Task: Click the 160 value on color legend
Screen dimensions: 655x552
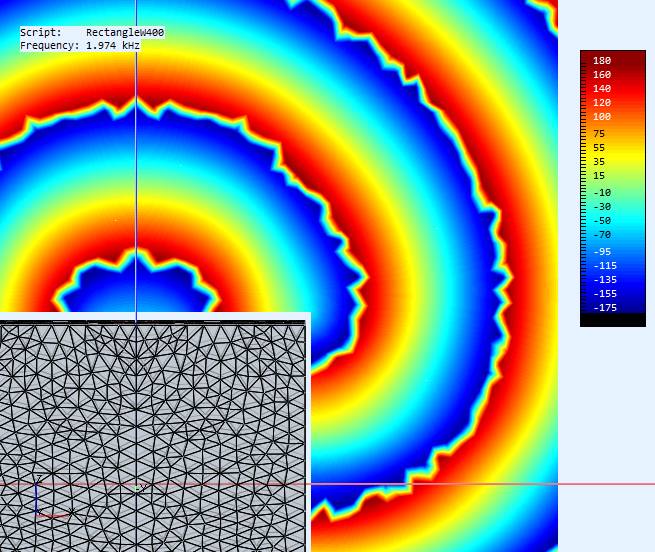Action: 602,74
